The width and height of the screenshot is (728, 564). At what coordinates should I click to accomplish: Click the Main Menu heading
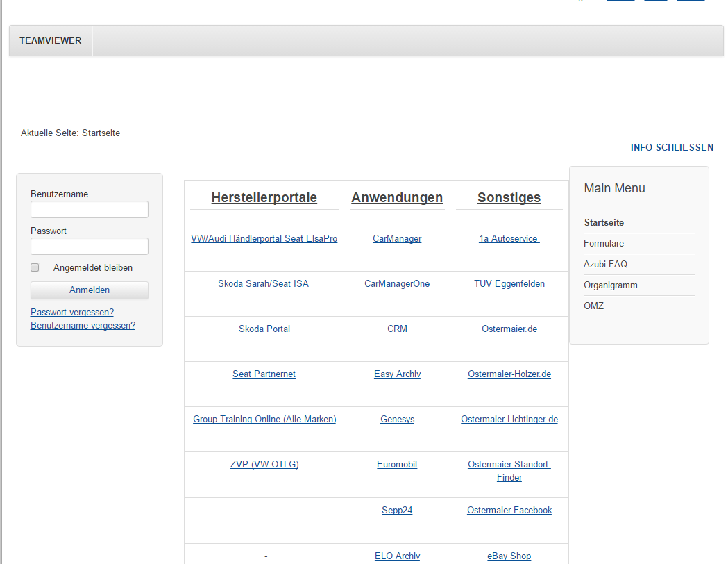click(614, 188)
